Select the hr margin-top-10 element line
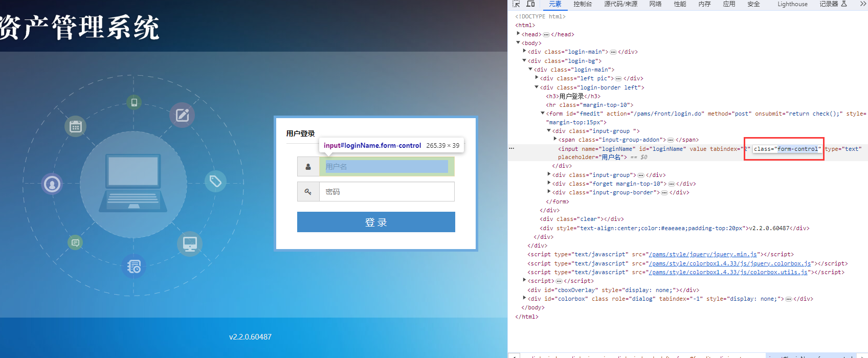This screenshot has height=358, width=868. point(589,105)
